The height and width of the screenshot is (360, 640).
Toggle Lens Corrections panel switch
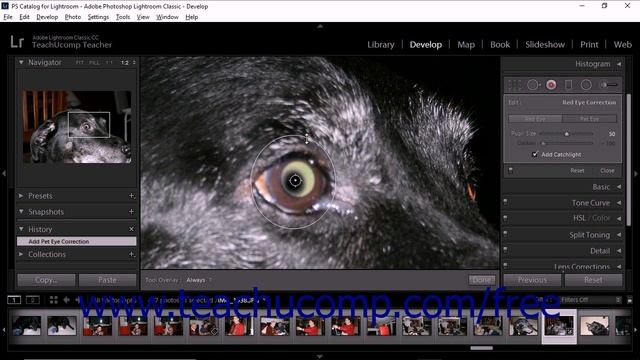point(506,266)
